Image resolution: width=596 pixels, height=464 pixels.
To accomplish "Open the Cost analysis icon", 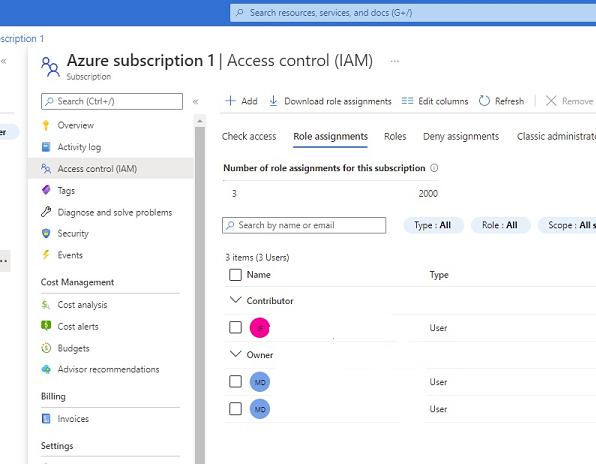I will [x=46, y=305].
